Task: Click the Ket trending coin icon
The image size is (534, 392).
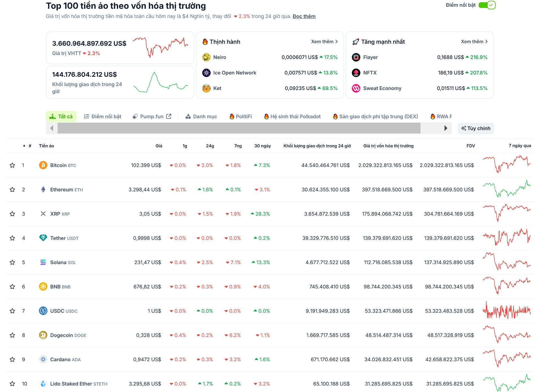Action: [x=206, y=88]
